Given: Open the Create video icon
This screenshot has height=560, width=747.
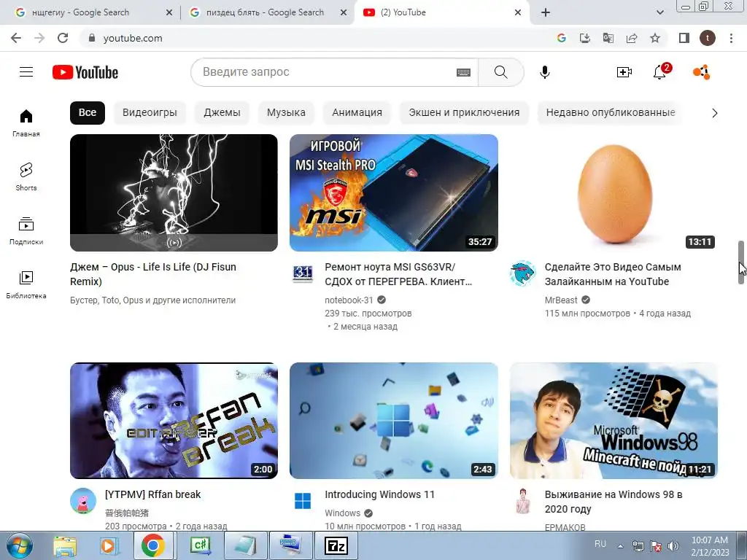Looking at the screenshot, I should 624,72.
